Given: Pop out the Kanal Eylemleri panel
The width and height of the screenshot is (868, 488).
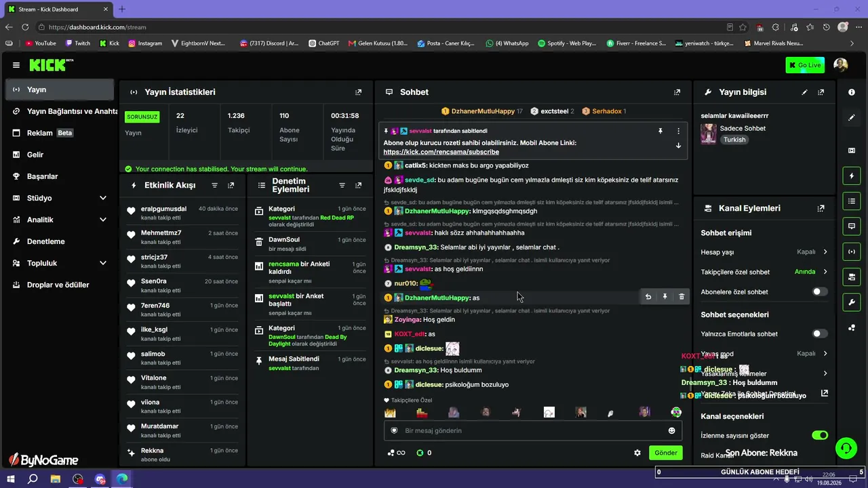Looking at the screenshot, I should click(821, 209).
